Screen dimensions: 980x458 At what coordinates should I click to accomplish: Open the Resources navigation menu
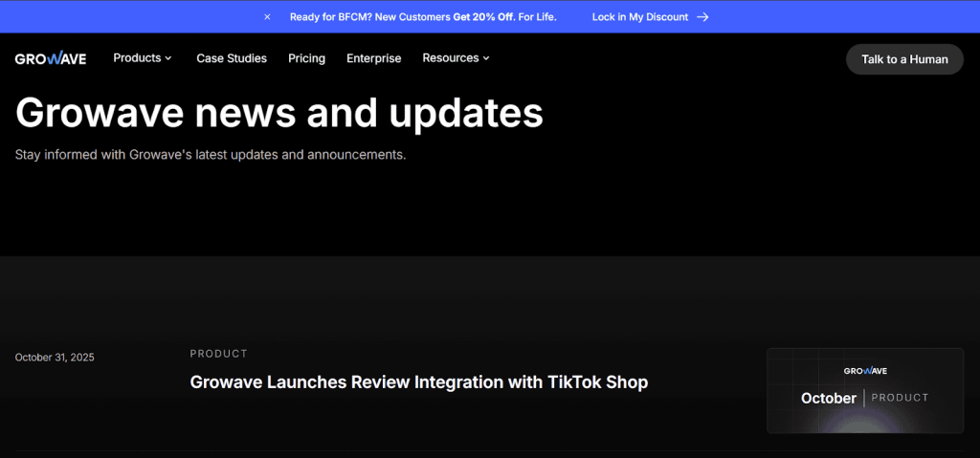450,58
